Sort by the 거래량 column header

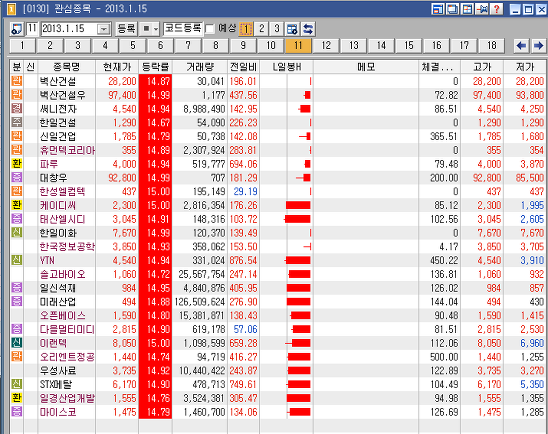(x=200, y=67)
